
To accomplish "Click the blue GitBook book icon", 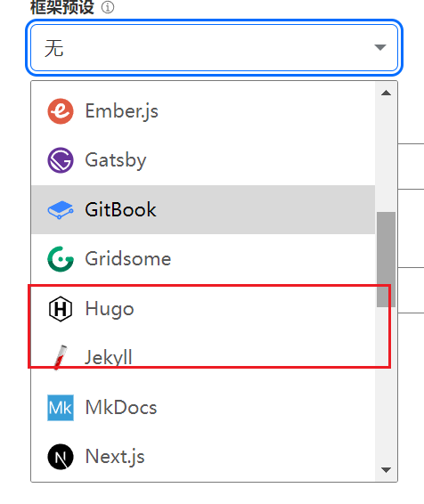I will tap(61, 209).
